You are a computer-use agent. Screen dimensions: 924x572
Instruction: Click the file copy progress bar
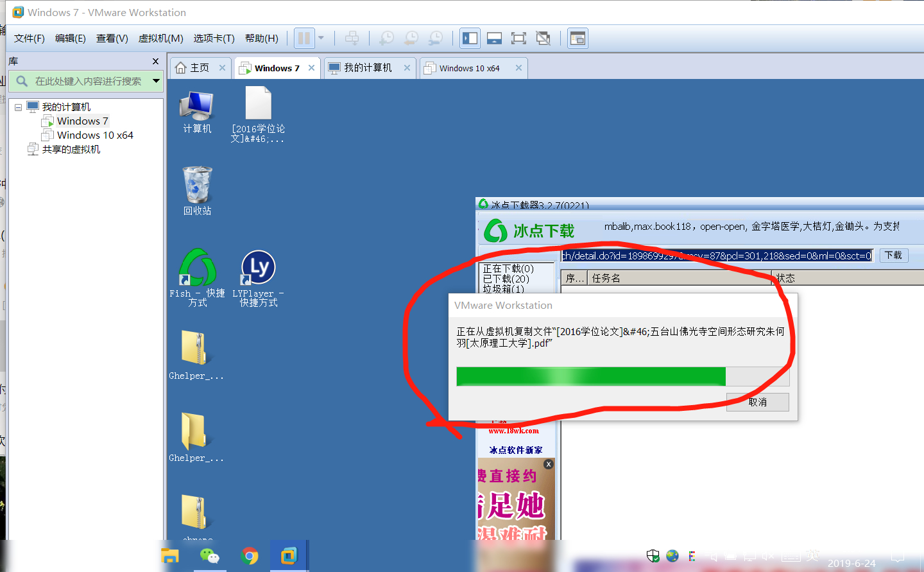pos(622,376)
